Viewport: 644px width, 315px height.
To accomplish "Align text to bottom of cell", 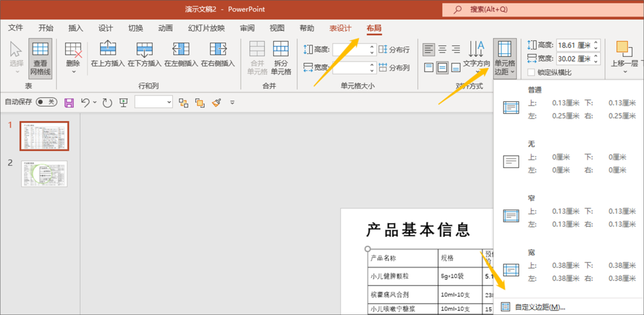I will tap(456, 67).
